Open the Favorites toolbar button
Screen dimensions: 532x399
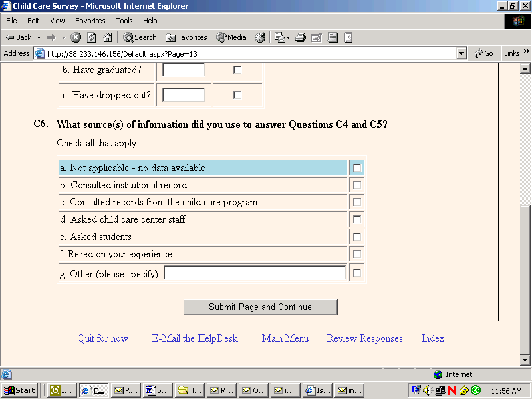186,37
